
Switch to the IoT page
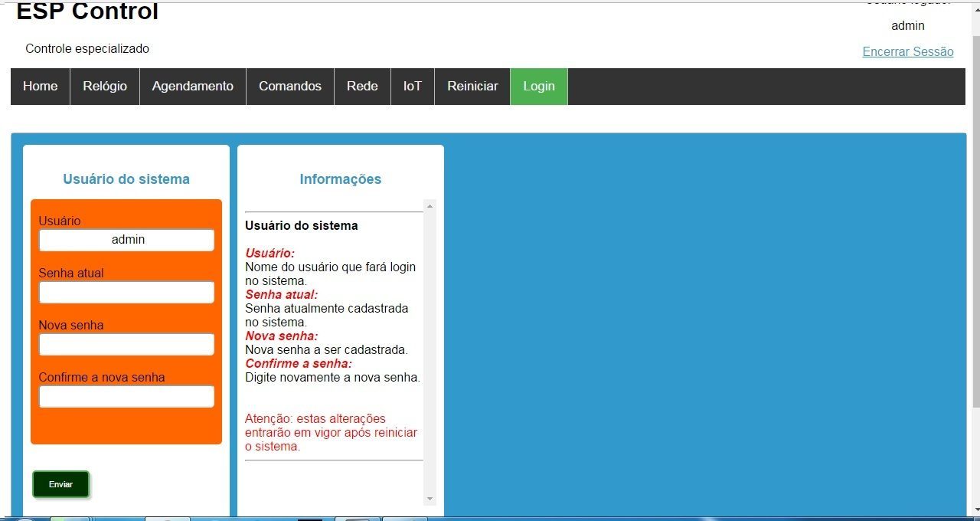click(413, 87)
